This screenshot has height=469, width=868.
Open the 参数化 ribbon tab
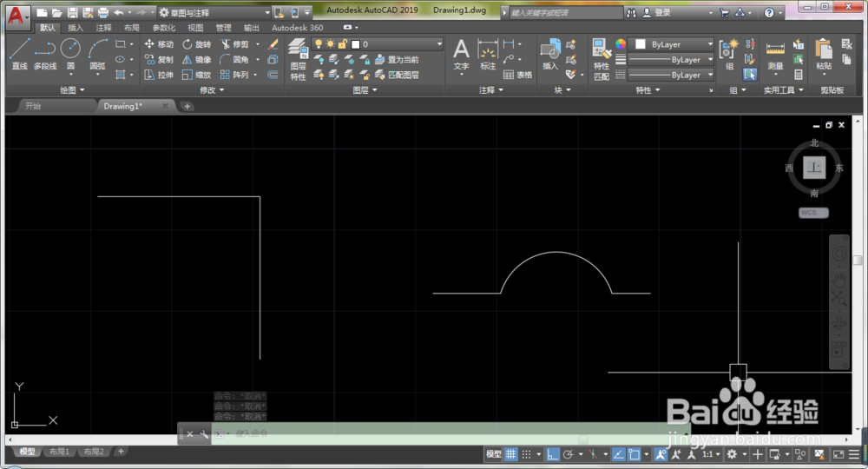164,28
